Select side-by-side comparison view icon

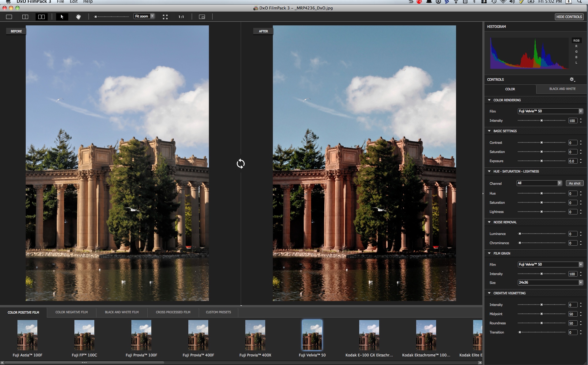(41, 17)
